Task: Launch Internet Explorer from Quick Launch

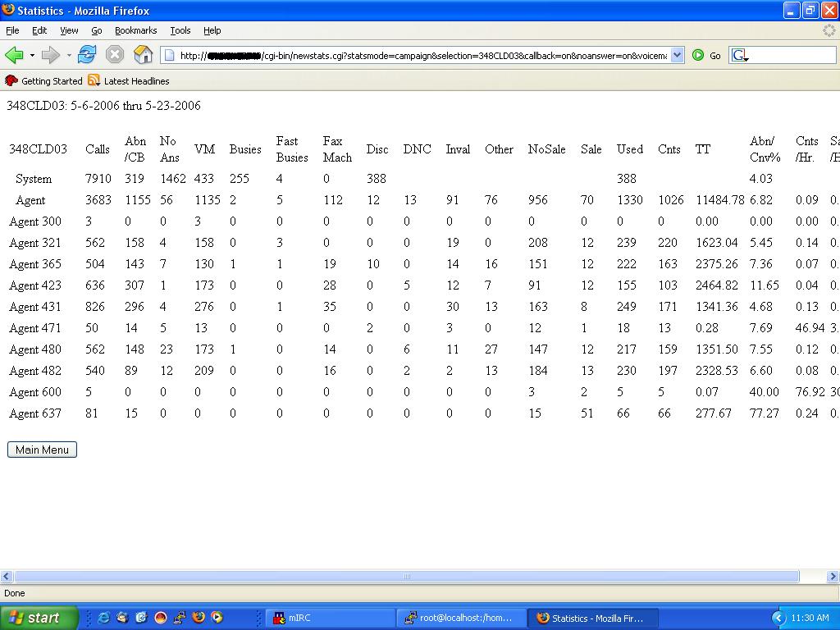Action: (x=104, y=618)
